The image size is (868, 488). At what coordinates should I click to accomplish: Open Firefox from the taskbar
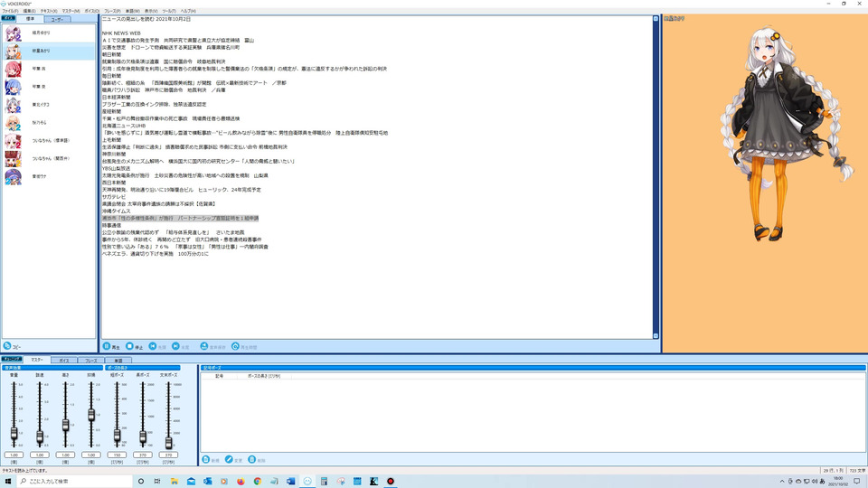(x=241, y=482)
